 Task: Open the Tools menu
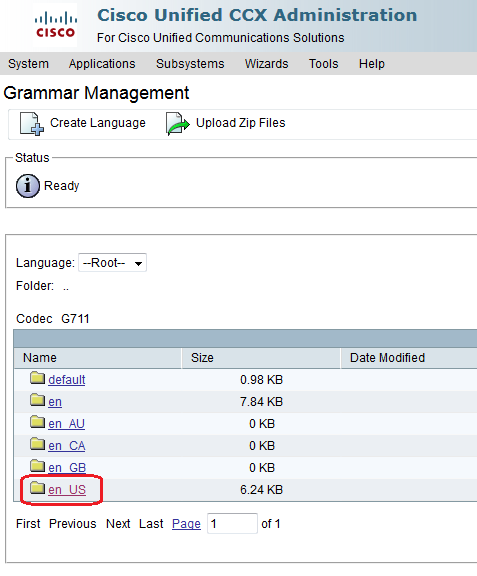[x=323, y=64]
